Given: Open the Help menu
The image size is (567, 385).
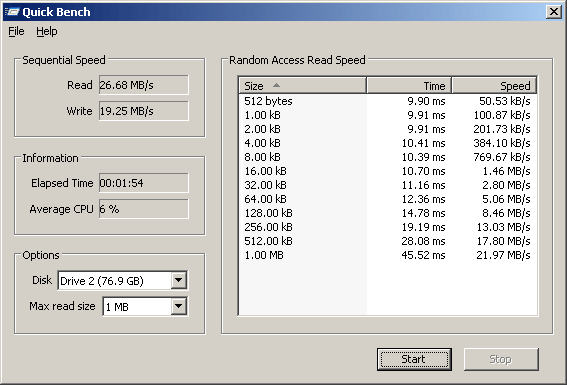Looking at the screenshot, I should 46,31.
